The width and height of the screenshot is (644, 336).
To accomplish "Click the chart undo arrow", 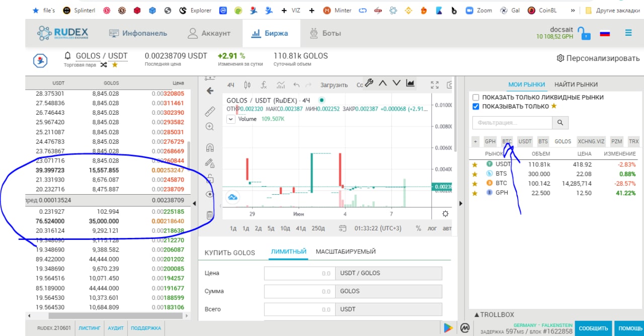I will [296, 85].
